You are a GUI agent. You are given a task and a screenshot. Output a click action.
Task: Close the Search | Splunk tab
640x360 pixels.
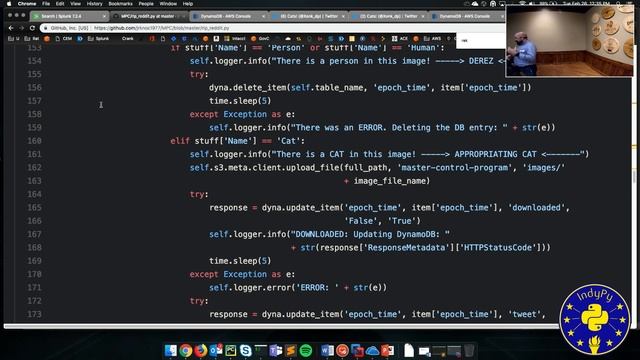click(104, 16)
